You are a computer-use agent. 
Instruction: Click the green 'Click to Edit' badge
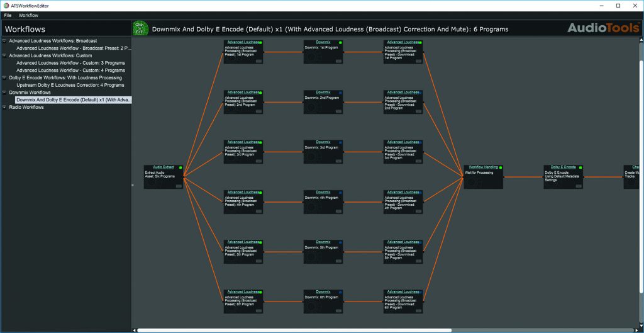tap(140, 28)
